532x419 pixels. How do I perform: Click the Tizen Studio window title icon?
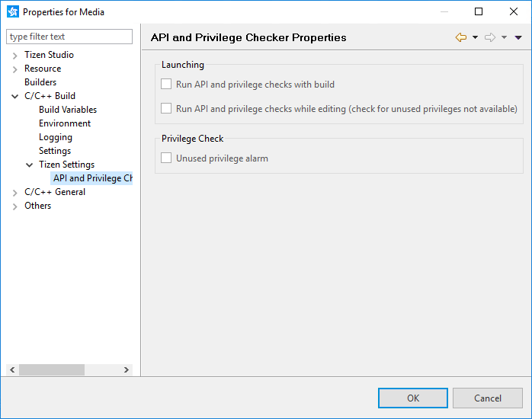pyautogui.click(x=12, y=11)
